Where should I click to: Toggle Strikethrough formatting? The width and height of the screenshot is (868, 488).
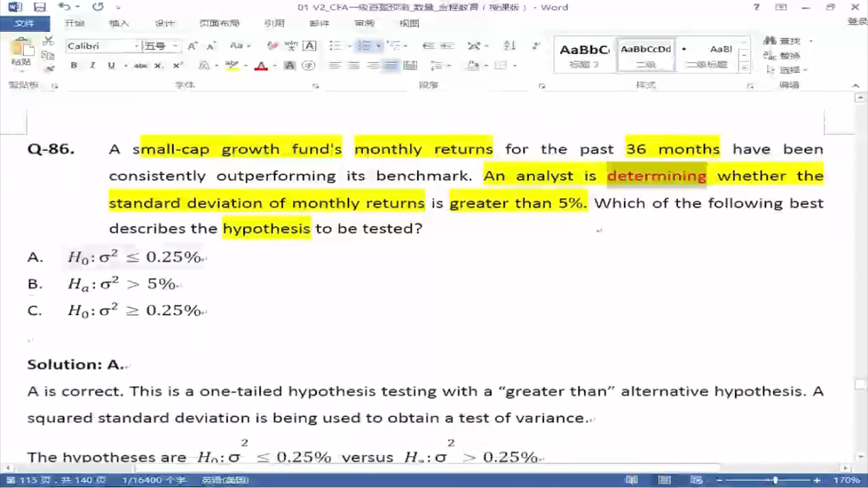tap(139, 66)
